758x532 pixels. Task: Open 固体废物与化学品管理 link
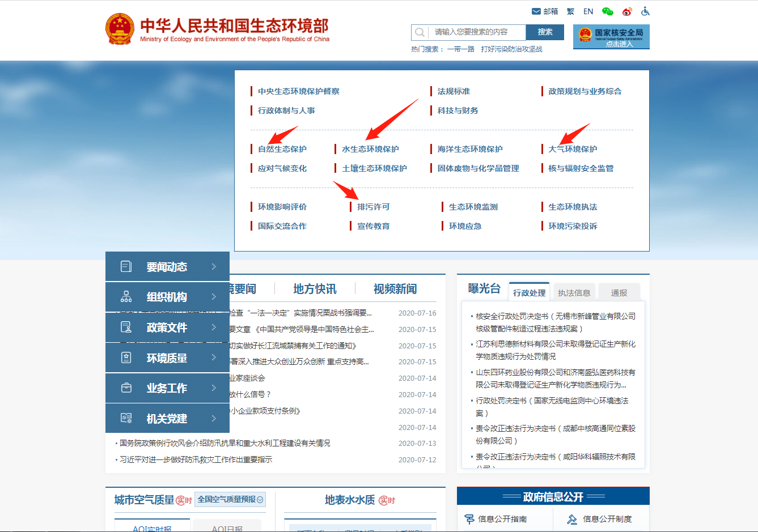(x=478, y=168)
